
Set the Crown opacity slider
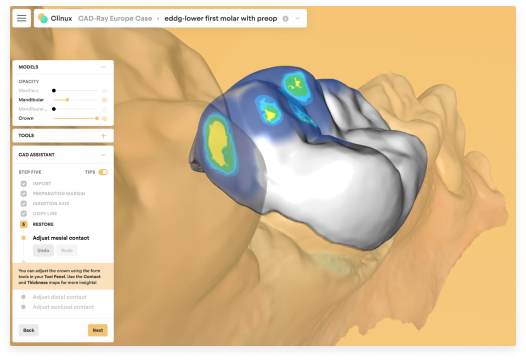(75, 118)
